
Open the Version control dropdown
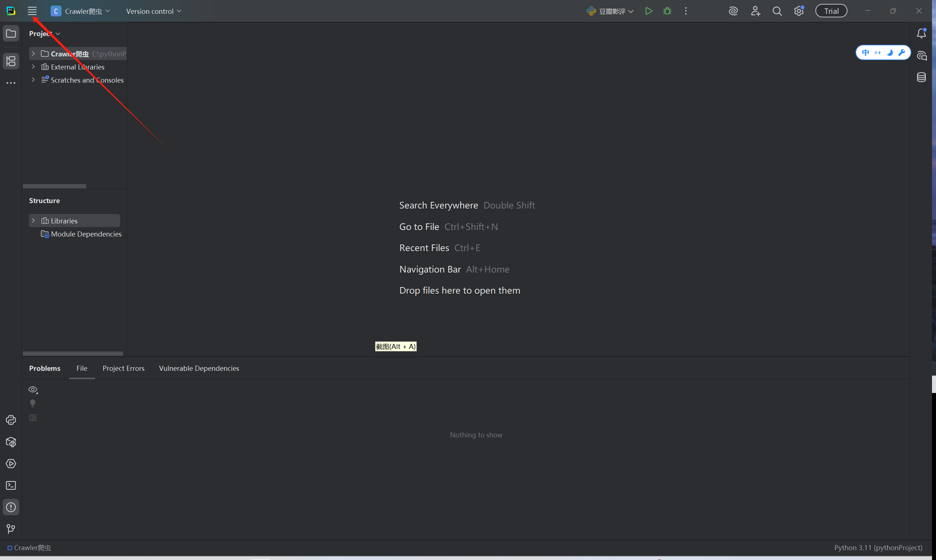tap(154, 11)
